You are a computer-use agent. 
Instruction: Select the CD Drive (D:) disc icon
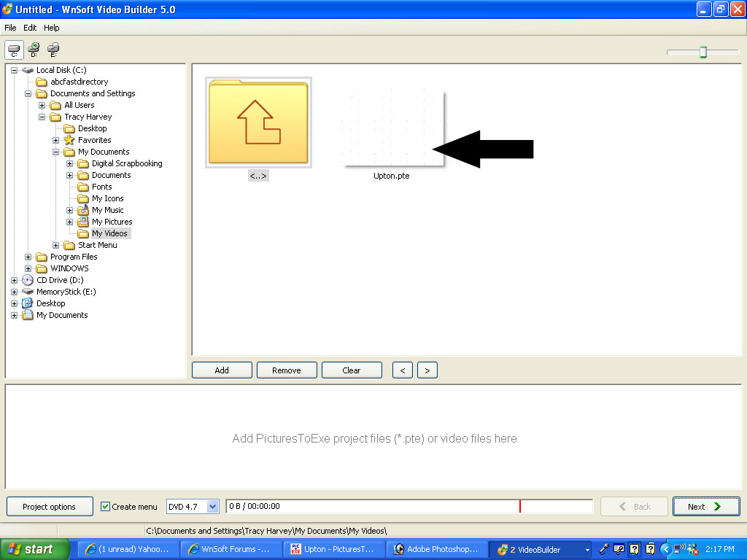(28, 280)
